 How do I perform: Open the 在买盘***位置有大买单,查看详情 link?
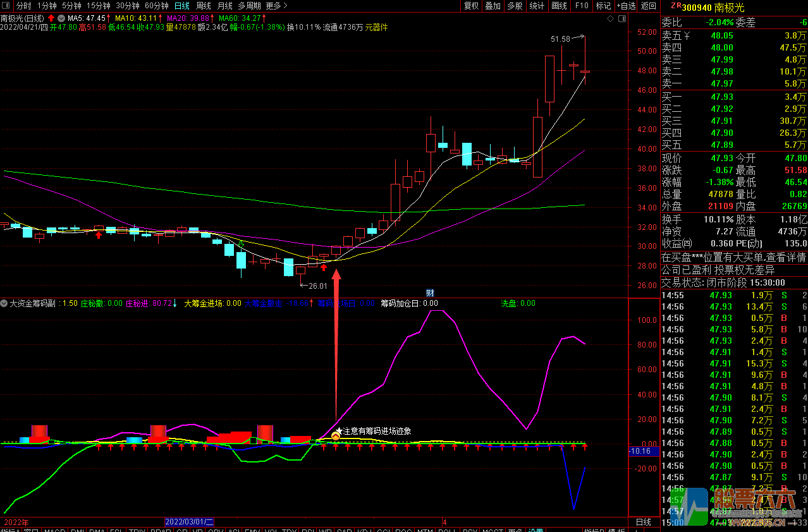pos(733,257)
